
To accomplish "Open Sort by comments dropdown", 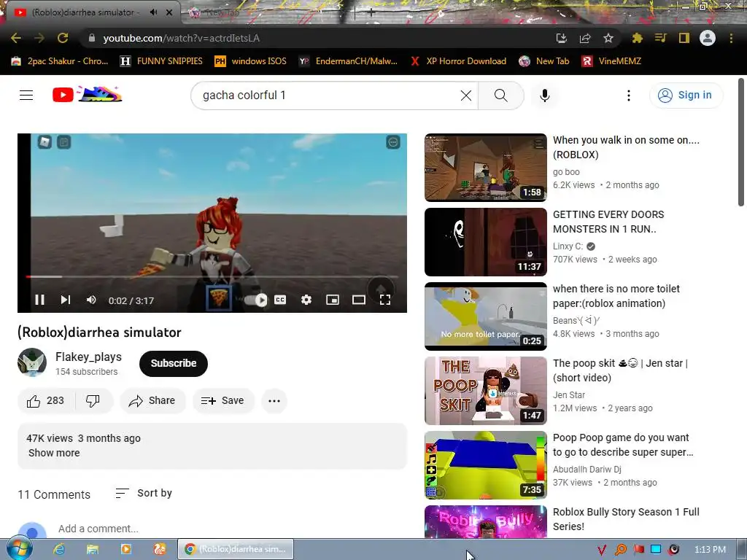I will 144,494.
